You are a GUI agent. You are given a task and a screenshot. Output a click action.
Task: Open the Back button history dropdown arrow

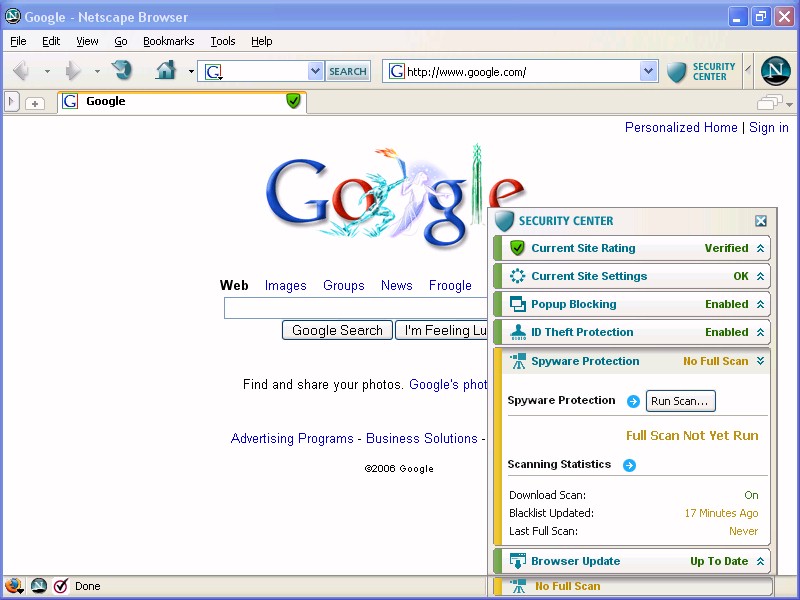[x=47, y=71]
